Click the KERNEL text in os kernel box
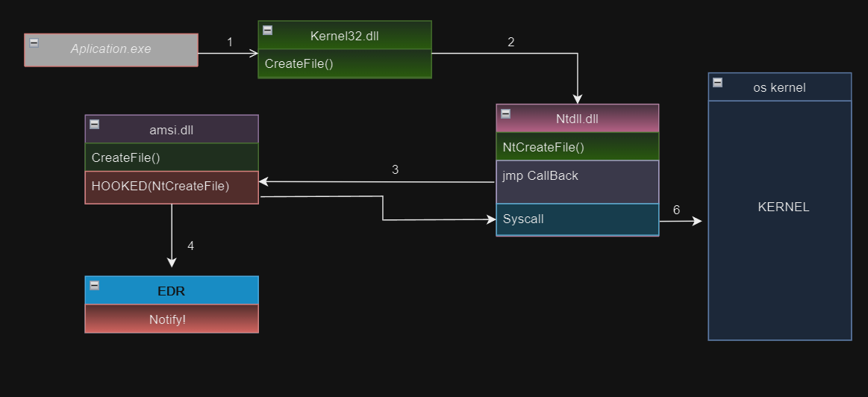Viewport: 868px width, 397px height. point(783,207)
